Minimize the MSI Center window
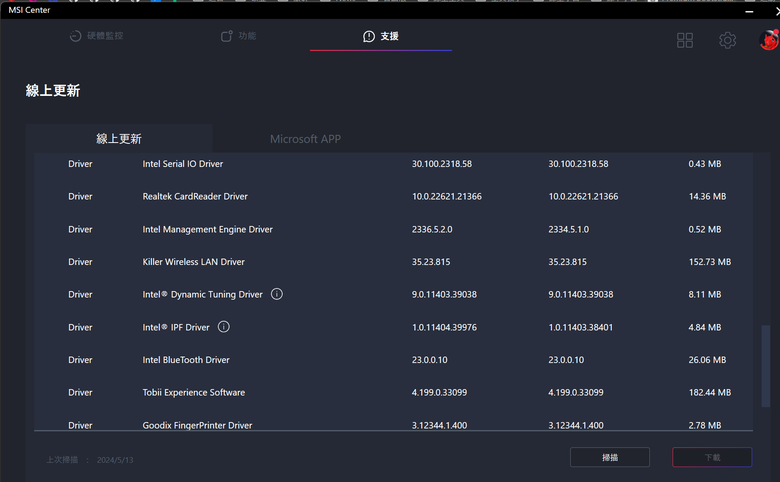 click(x=749, y=11)
